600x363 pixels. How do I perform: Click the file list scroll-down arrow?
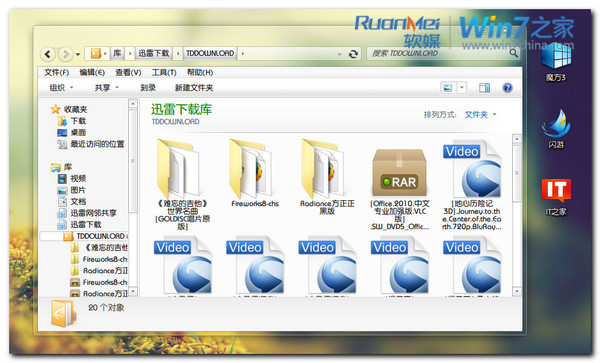(517, 291)
